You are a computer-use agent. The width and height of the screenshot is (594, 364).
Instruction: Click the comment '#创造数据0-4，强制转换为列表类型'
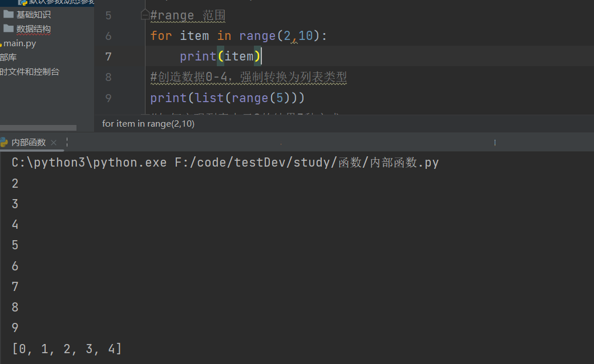[x=249, y=77]
